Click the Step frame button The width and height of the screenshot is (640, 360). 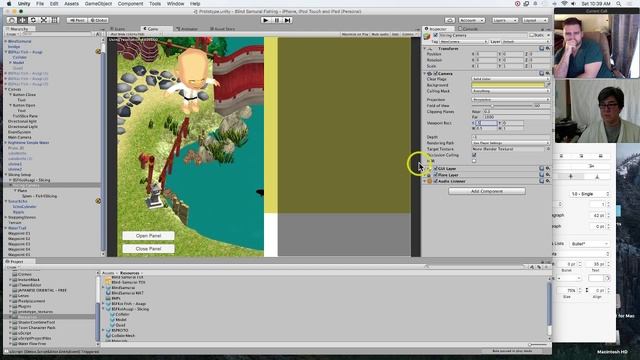coord(287,20)
